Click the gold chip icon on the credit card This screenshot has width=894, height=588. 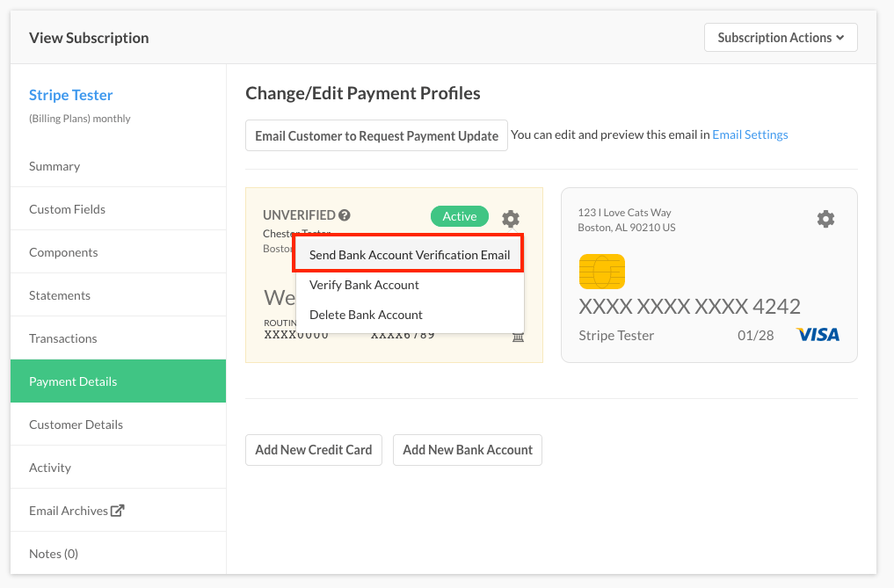(x=602, y=271)
